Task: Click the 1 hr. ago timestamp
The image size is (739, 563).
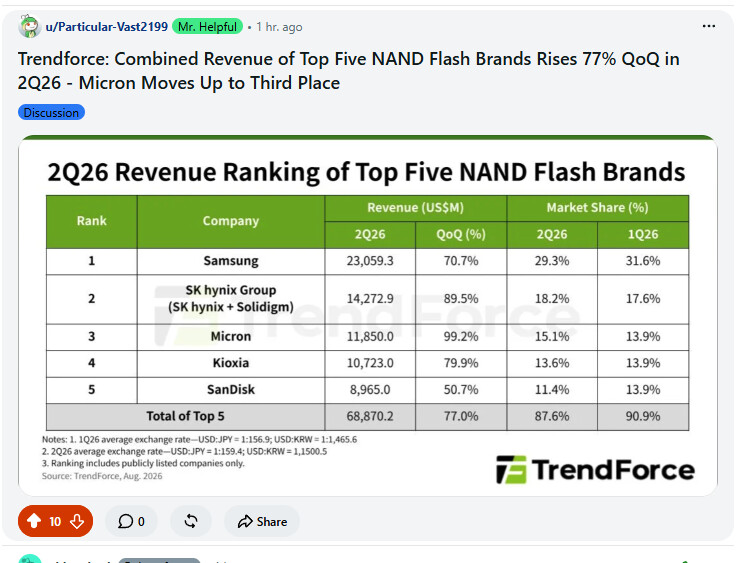Action: (x=279, y=27)
